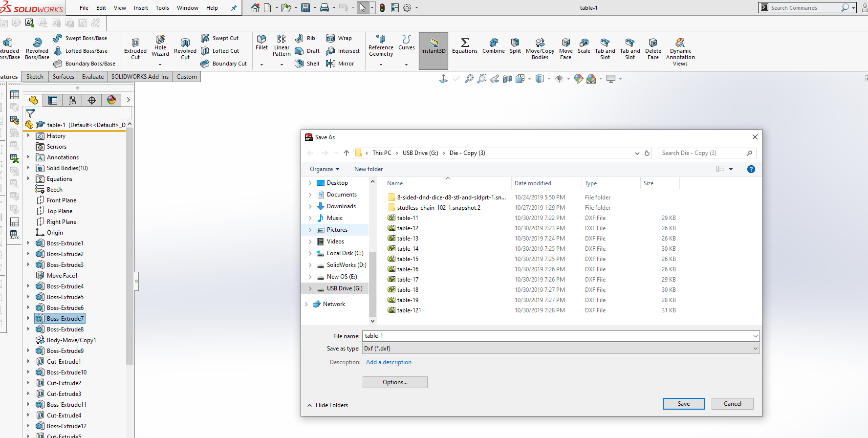Switch to the Evaluate tab

tap(93, 77)
